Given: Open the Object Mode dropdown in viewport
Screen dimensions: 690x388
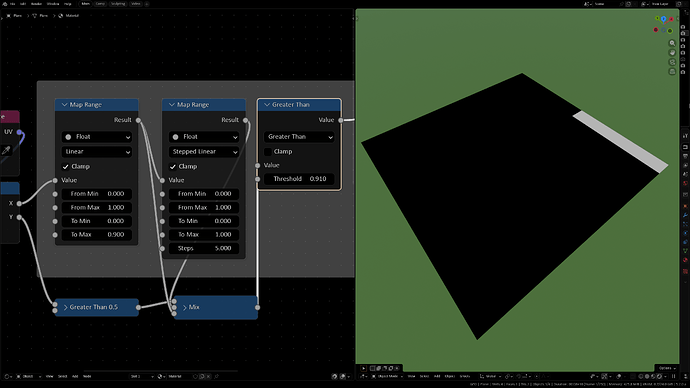Looking at the screenshot, I should [387, 376].
